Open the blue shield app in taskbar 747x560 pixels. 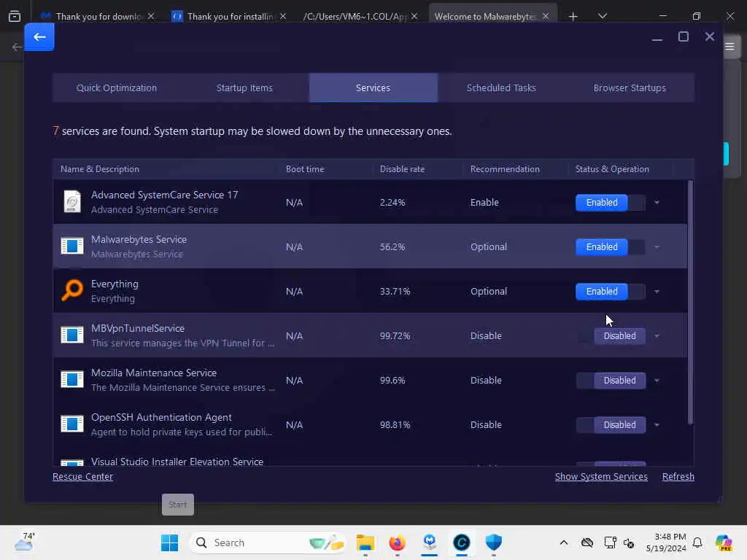[x=494, y=542]
